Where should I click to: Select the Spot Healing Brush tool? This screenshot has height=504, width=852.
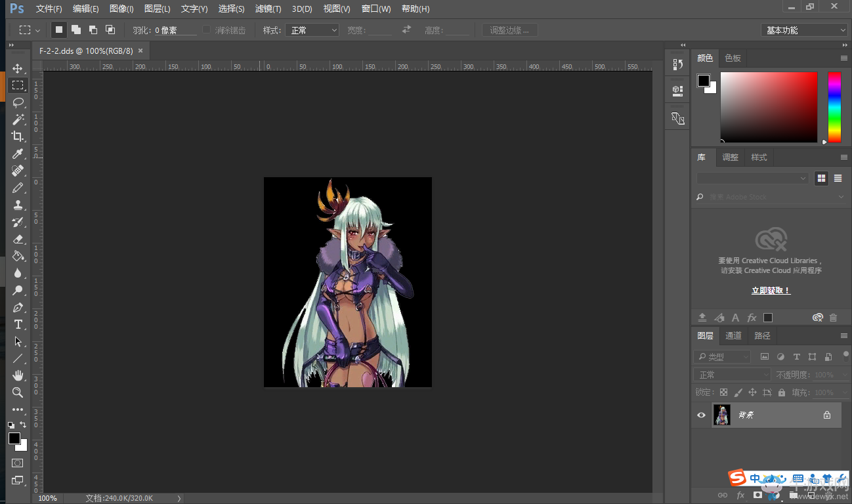18,171
